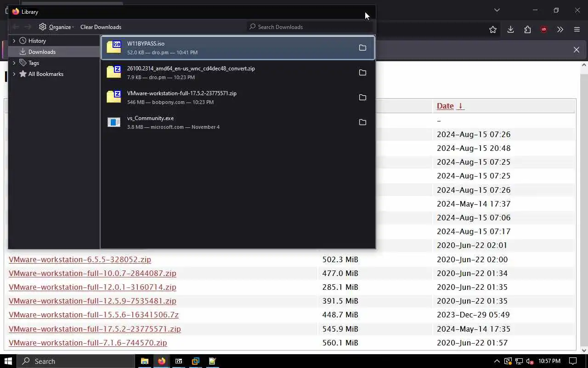Open folder for VMware-workstation-full-17.5.2 download entry
The height and width of the screenshot is (368, 588).
(x=362, y=98)
